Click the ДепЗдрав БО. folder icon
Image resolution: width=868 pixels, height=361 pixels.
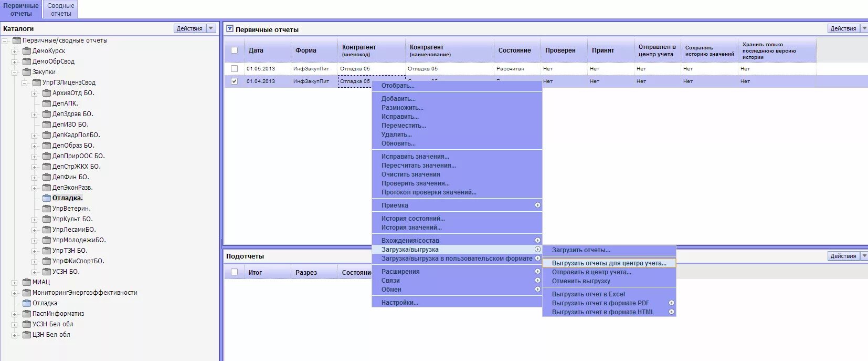coord(47,114)
